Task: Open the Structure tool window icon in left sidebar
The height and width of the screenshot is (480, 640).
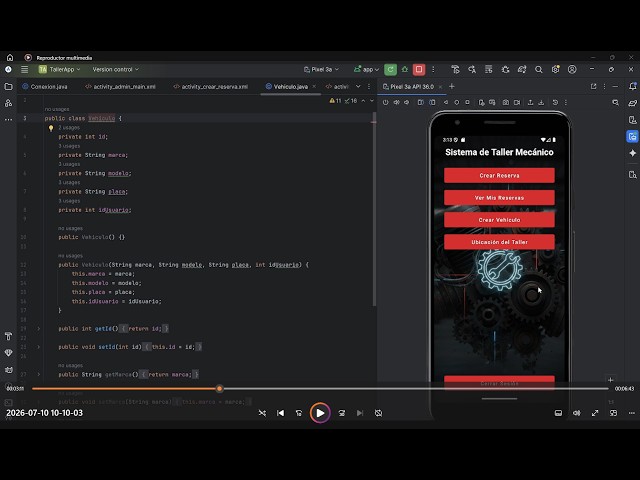Action: (x=8, y=103)
